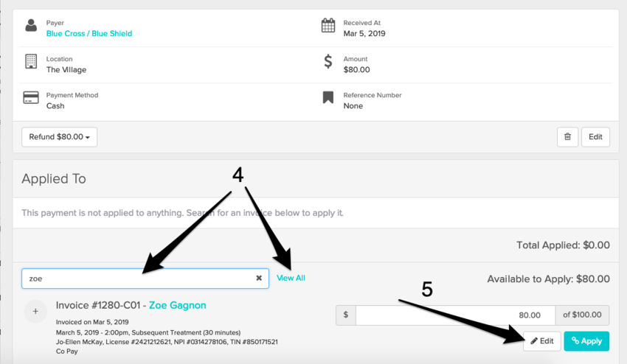Open the Zoe Gagnon patient link
This screenshot has height=364, width=627.
(x=178, y=305)
